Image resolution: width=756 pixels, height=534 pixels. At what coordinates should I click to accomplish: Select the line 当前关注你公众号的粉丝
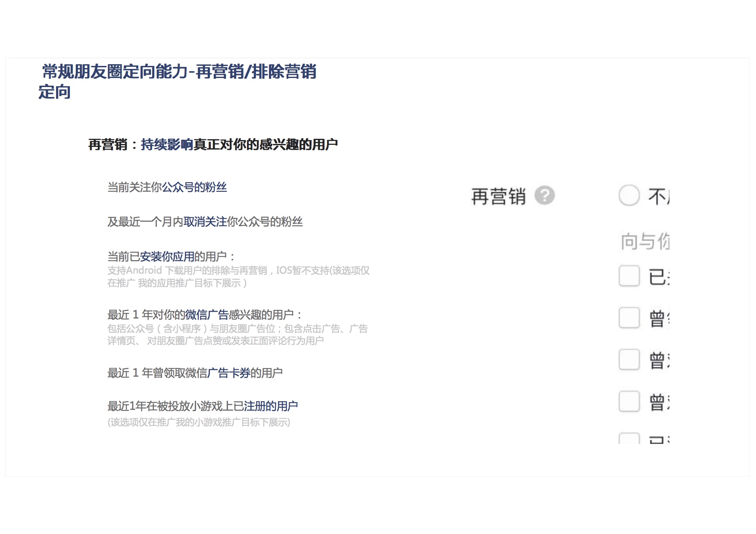coord(167,187)
